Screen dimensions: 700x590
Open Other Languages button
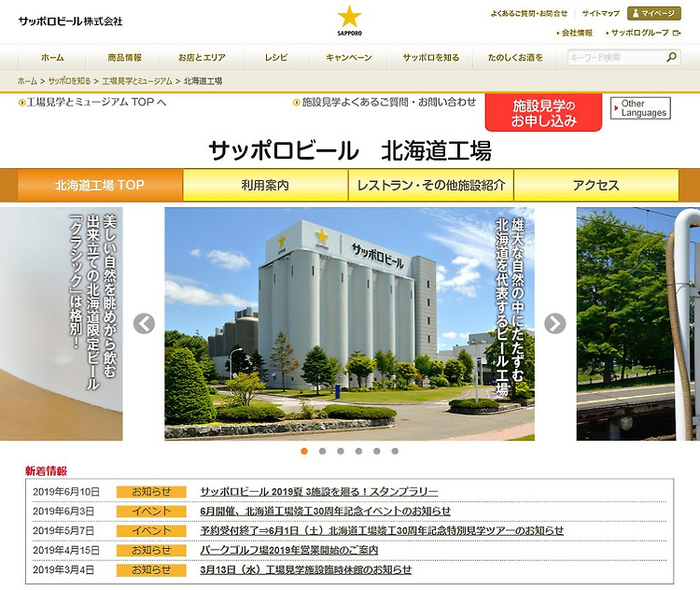point(640,108)
